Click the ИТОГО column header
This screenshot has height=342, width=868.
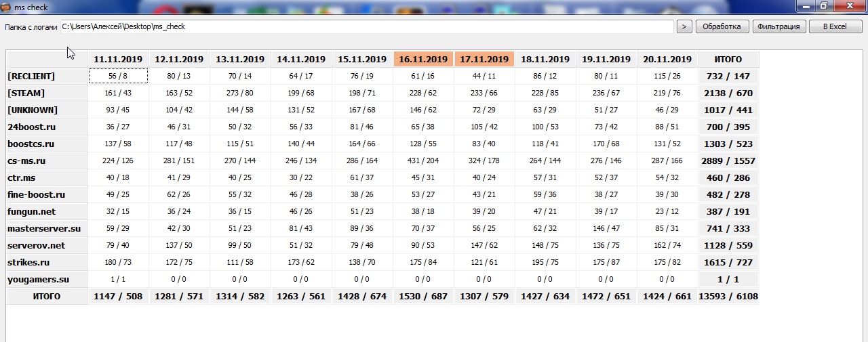point(728,59)
